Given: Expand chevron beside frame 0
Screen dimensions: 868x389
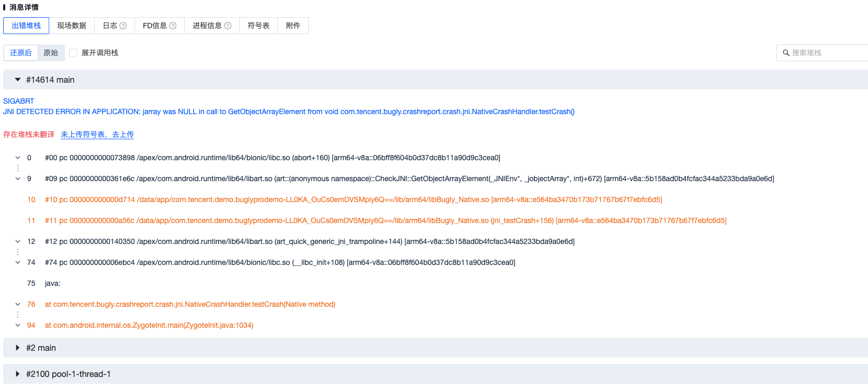Looking at the screenshot, I should tap(18, 158).
